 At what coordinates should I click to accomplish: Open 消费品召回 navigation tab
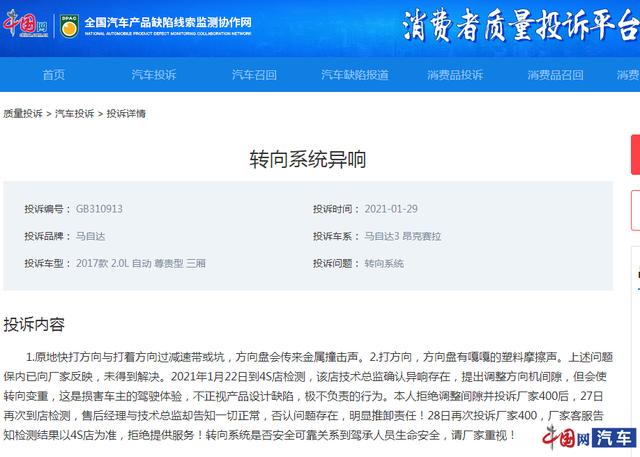point(556,75)
